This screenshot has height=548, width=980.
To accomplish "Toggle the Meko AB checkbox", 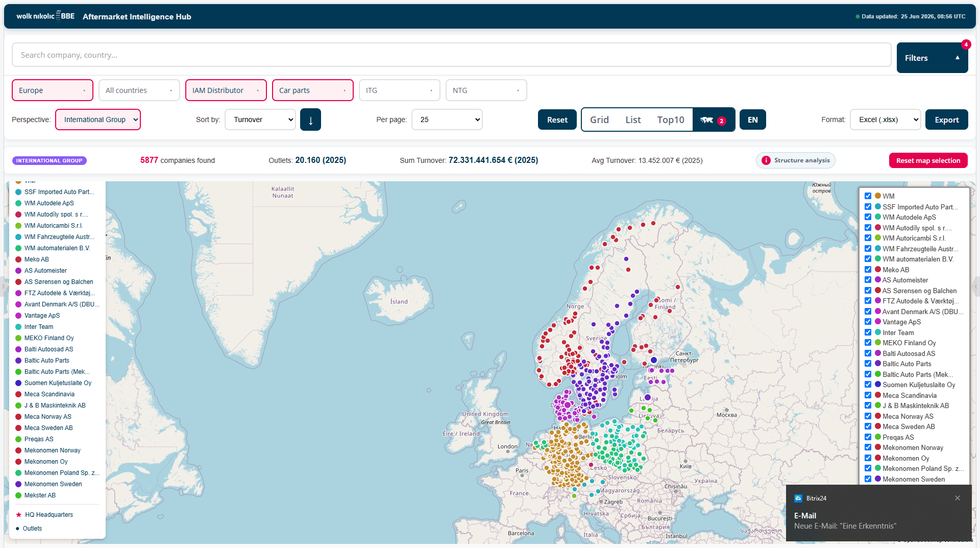I will coord(868,270).
